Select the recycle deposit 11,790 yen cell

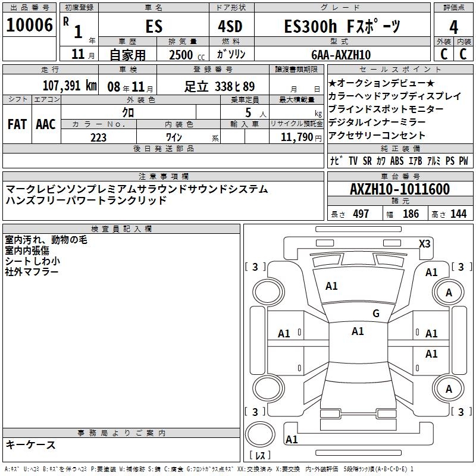[296, 137]
